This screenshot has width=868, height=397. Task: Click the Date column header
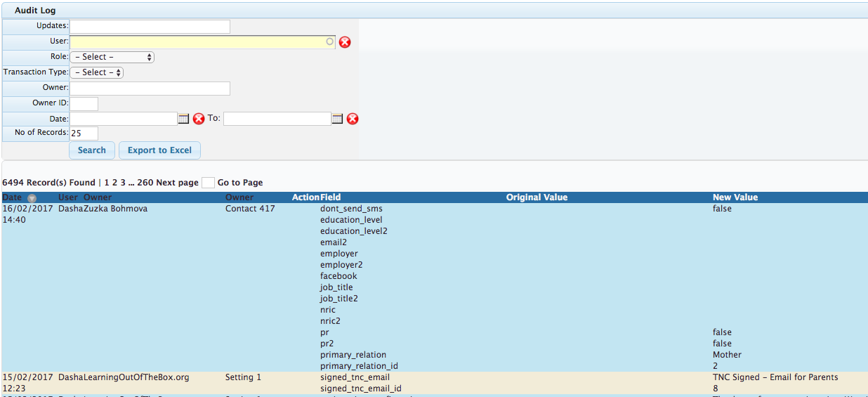pyautogui.click(x=12, y=197)
